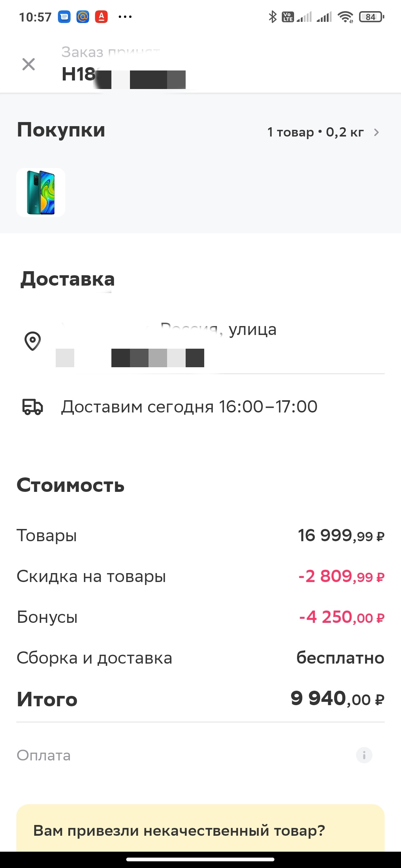Tap the delivery truck icon
Image resolution: width=401 pixels, height=868 pixels.
[x=33, y=407]
